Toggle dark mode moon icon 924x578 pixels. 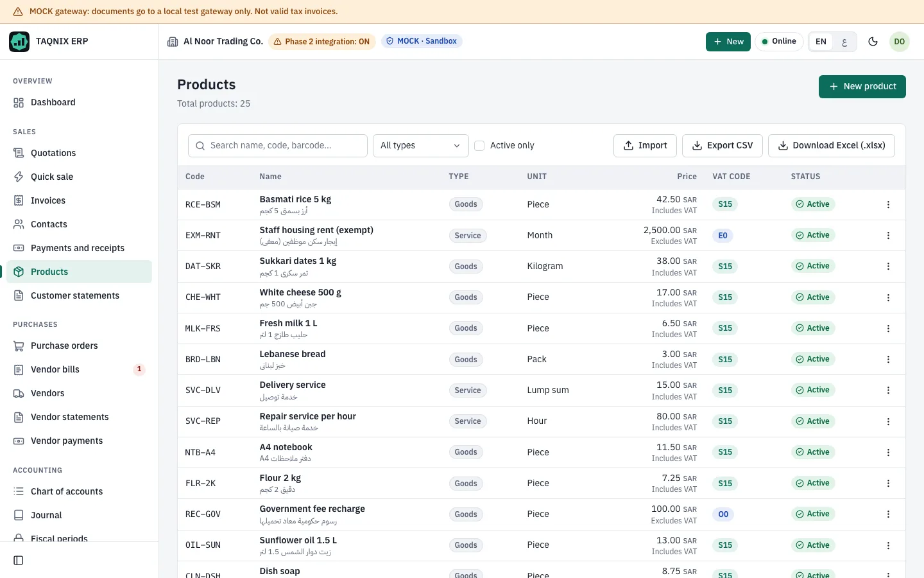pos(873,42)
